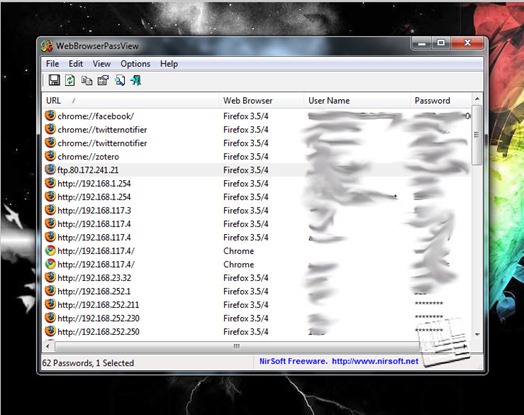Click the Firefox icon beside chrome://facebook/
Viewport: 524px width, 415px height.
coord(50,116)
